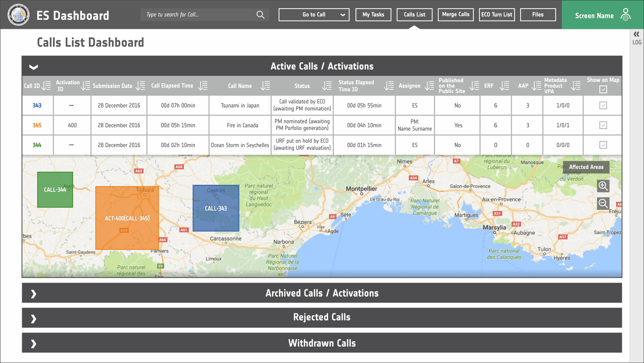Viewport: 644px width, 363px height.
Task: Click 'PM nominated' status cell
Action: [x=302, y=125]
